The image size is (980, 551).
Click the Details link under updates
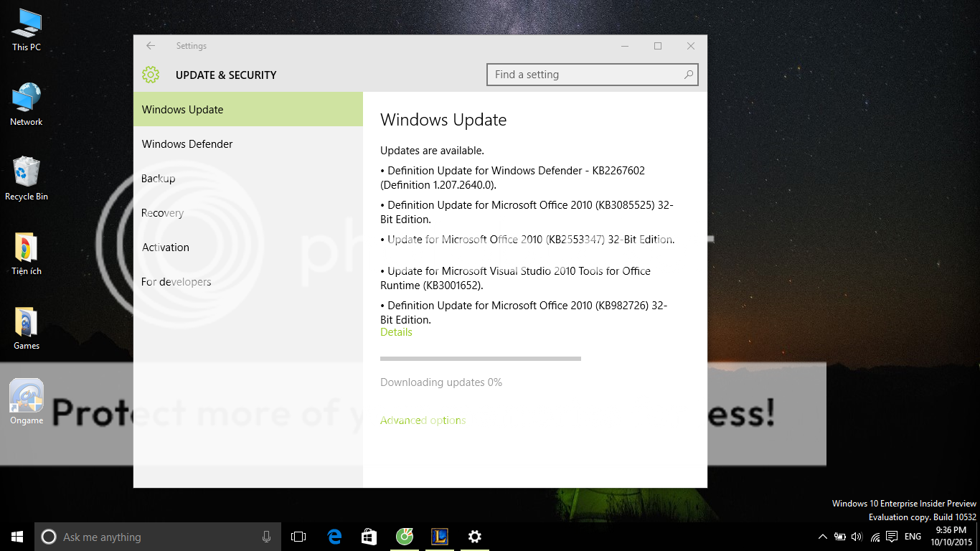tap(396, 332)
